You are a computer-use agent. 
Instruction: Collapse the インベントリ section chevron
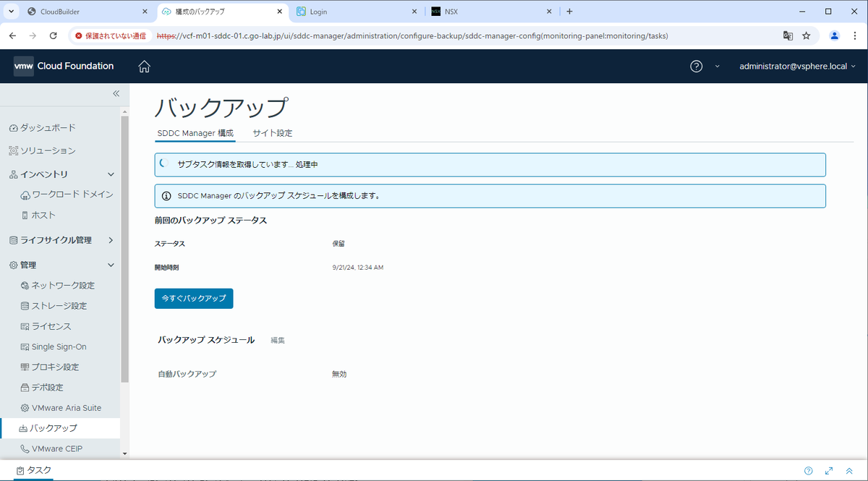pos(111,174)
